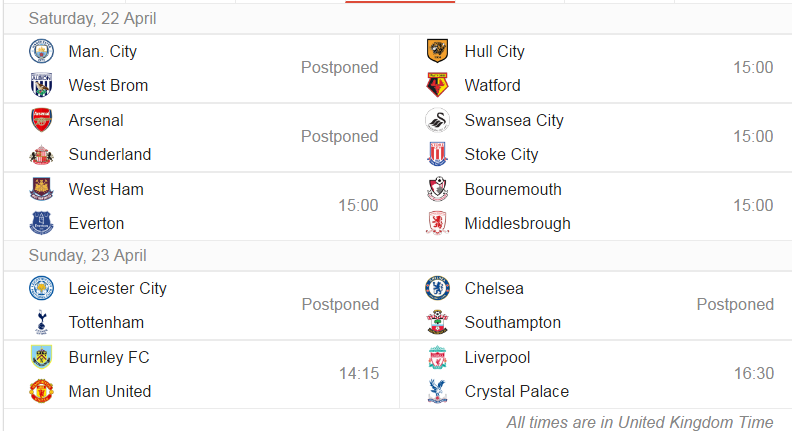Viewport: 792px width, 431px height.
Task: Select the Saturday, 22 April date header
Action: [x=92, y=19]
